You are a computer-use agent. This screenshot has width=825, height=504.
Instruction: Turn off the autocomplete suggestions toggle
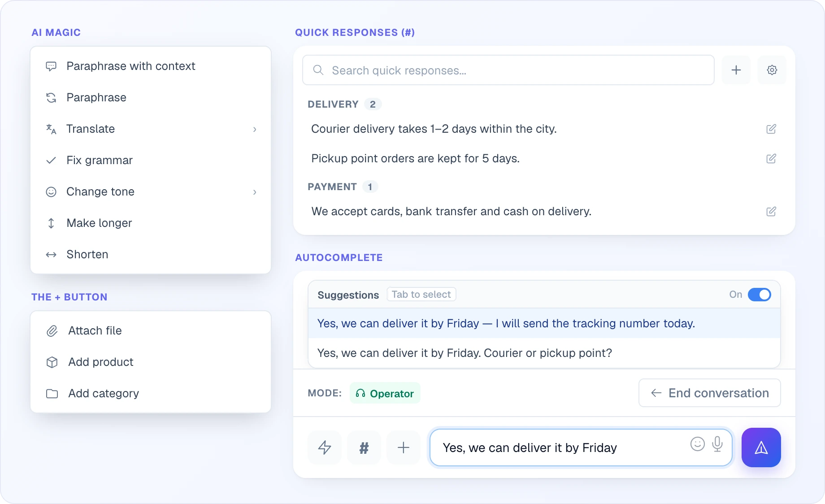(x=760, y=295)
